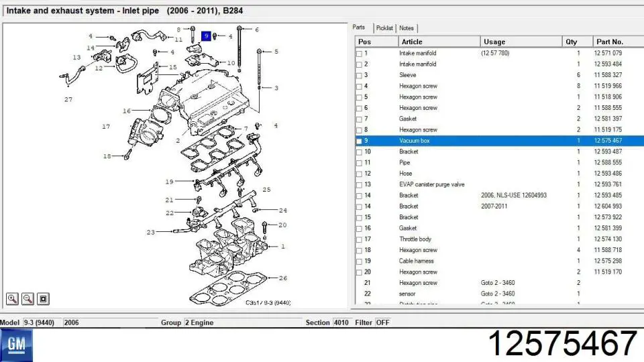Click part number 12 581 399
This screenshot has width=644, height=362.
click(608, 228)
